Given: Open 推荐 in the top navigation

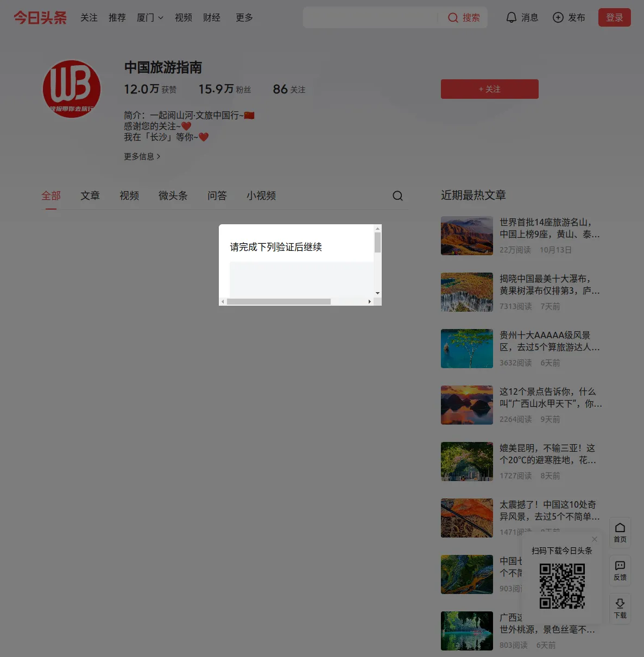Looking at the screenshot, I should [x=117, y=17].
